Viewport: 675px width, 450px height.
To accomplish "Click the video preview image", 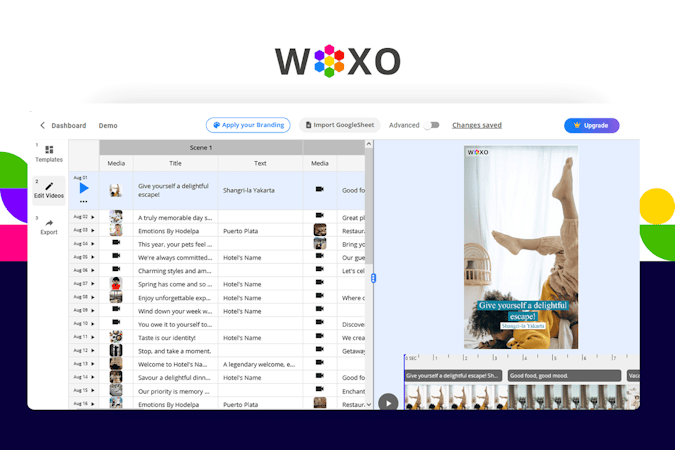I will [x=521, y=247].
